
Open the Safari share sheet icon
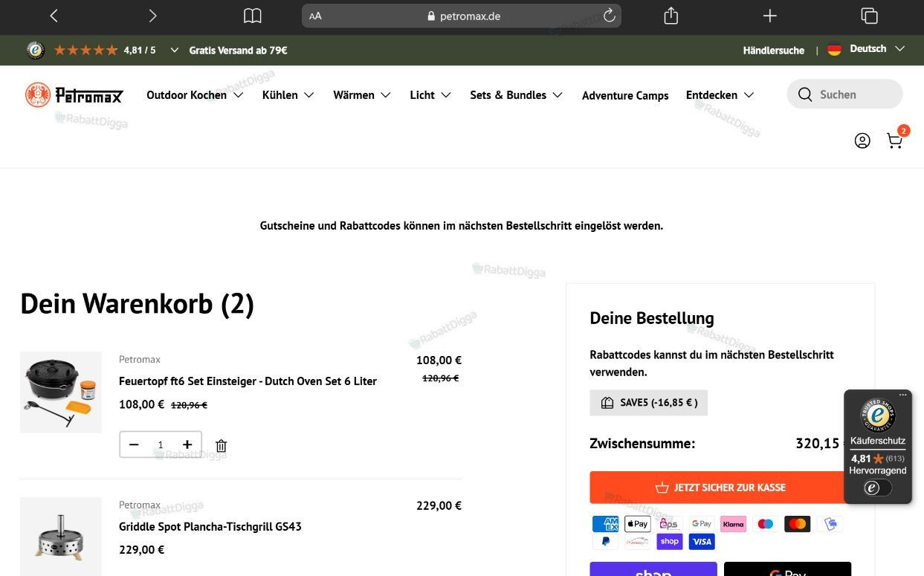pyautogui.click(x=671, y=16)
